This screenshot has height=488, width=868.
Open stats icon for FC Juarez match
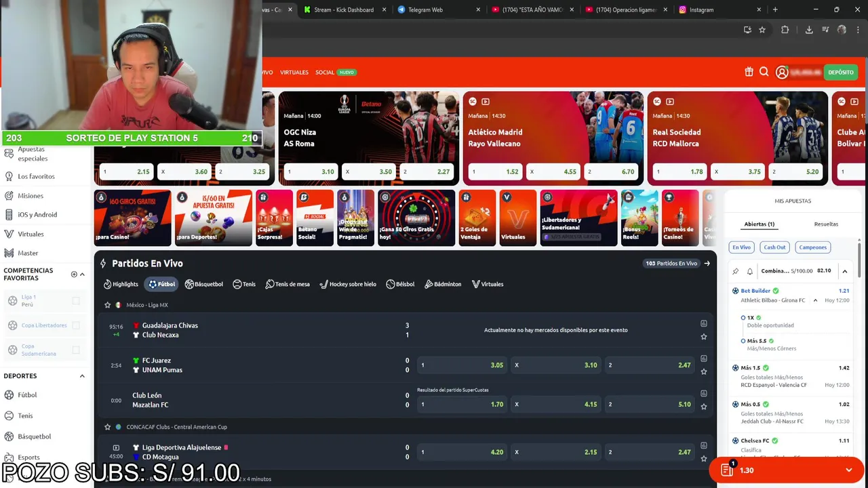pyautogui.click(x=704, y=359)
